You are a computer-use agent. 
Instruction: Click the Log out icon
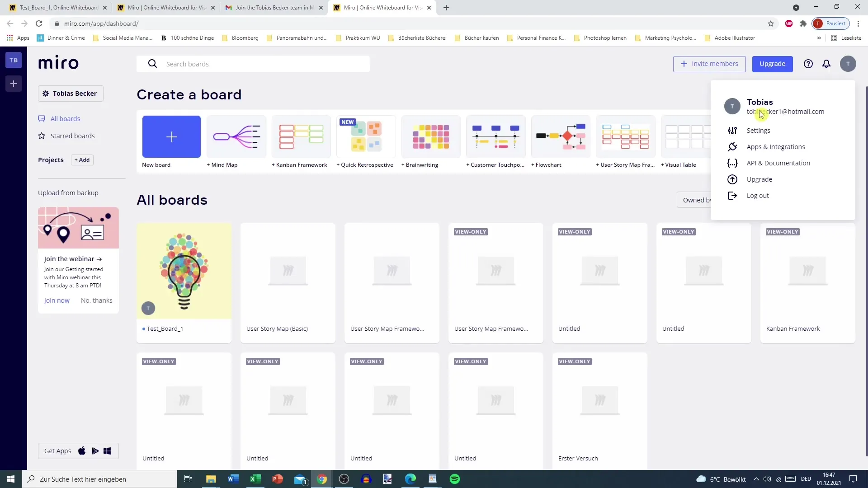(x=732, y=196)
